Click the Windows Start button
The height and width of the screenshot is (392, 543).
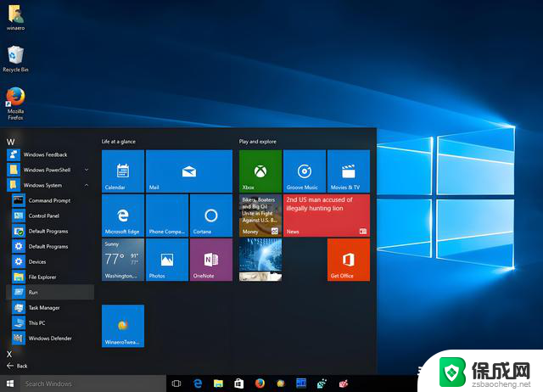[x=10, y=384]
